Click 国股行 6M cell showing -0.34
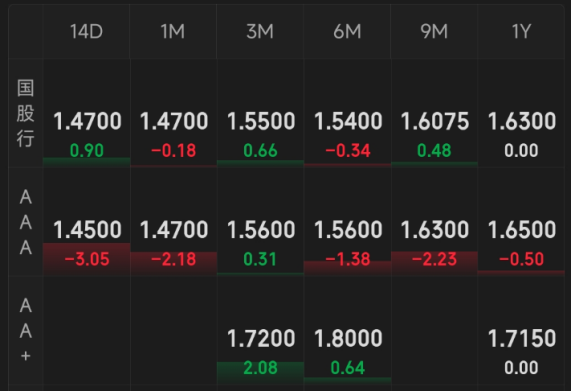572x391 pixels. pyautogui.click(x=347, y=113)
